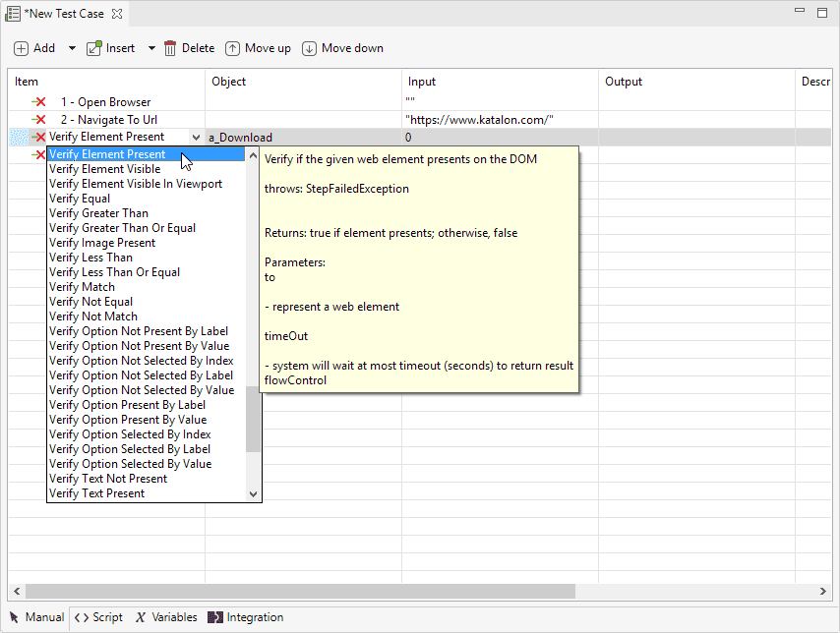Choose Verify Greater Than Or Equal
Image resolution: width=840 pixels, height=633 pixels.
147,228
